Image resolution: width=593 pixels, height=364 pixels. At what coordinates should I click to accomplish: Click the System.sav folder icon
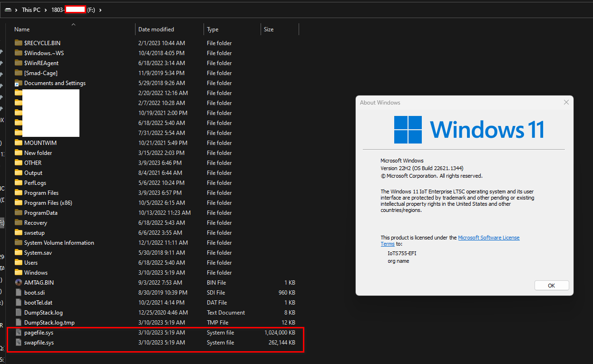pos(19,252)
